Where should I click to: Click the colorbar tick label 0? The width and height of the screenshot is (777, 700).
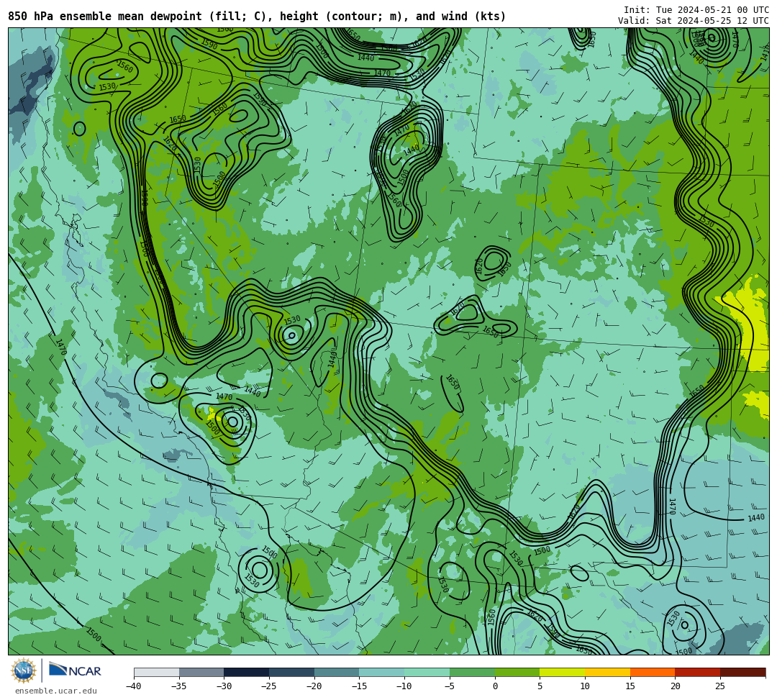point(495,686)
